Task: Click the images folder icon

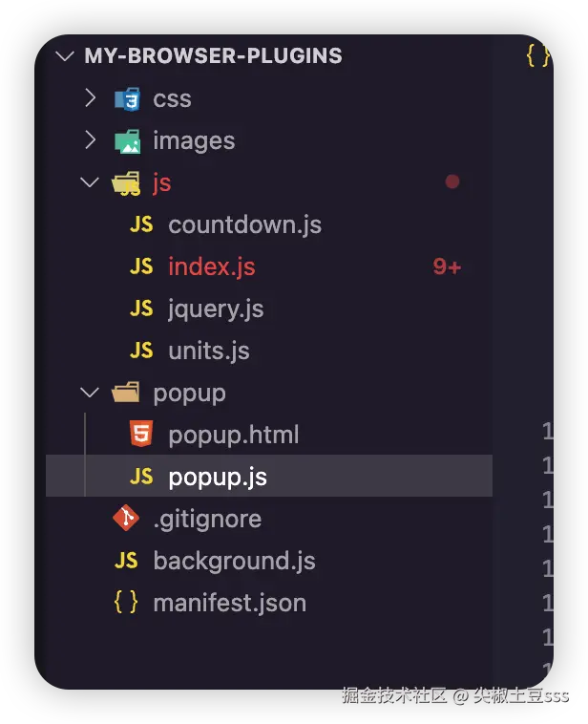Action: coord(127,141)
